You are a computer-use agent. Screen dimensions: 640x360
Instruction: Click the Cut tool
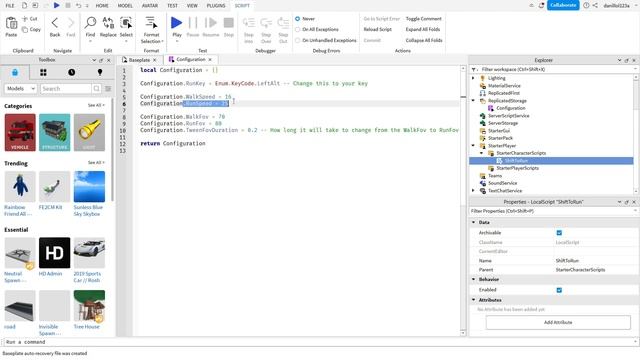click(30, 19)
